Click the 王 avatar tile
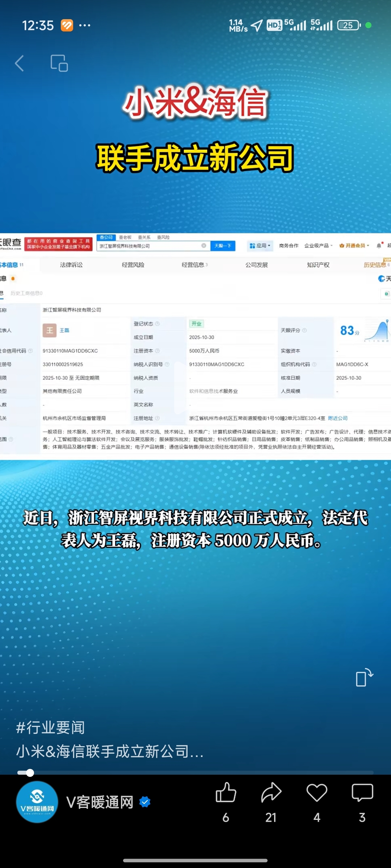Image resolution: width=391 pixels, height=868 pixels. point(50,330)
